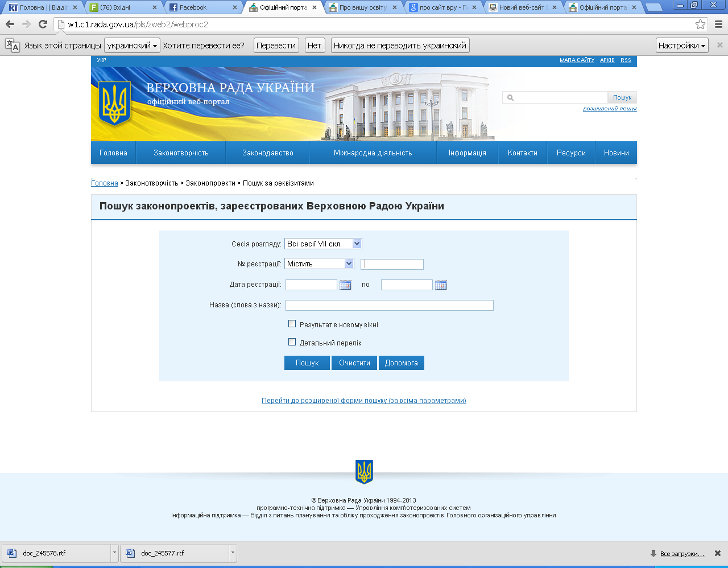Switch to the '(76) Вхідні' tab
728x568 pixels.
point(122,7)
